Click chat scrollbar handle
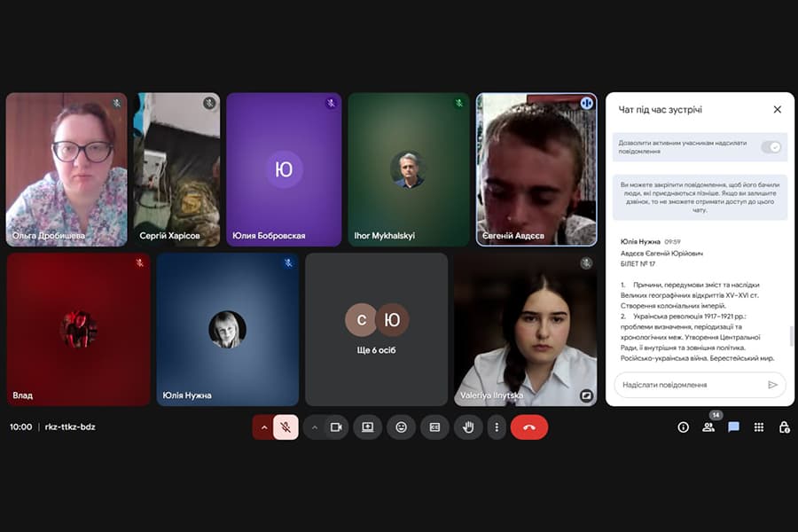Image resolution: width=798 pixels, height=532 pixels. [791, 336]
